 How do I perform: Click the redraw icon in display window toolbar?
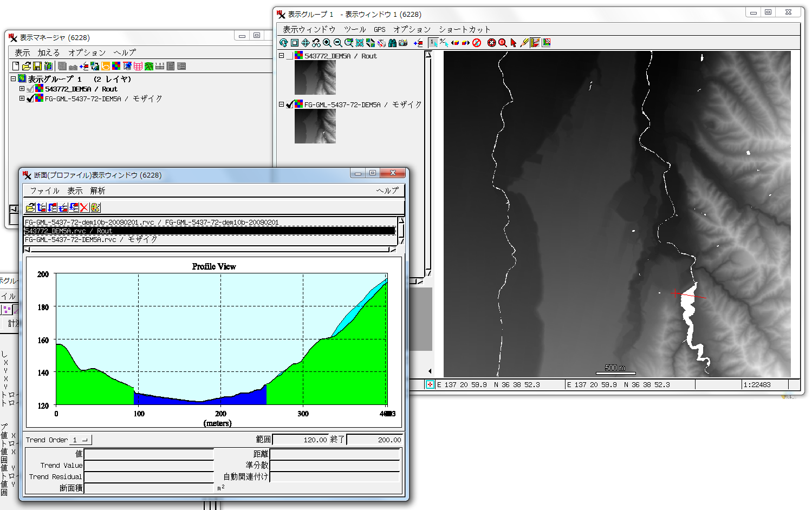tap(284, 43)
